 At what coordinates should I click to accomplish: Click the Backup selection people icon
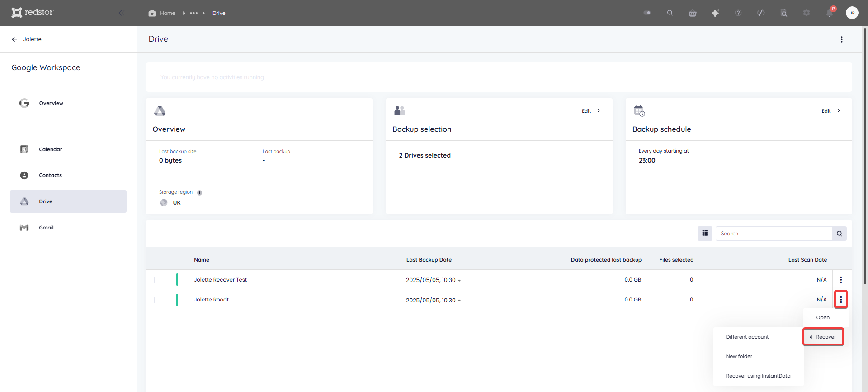click(400, 110)
